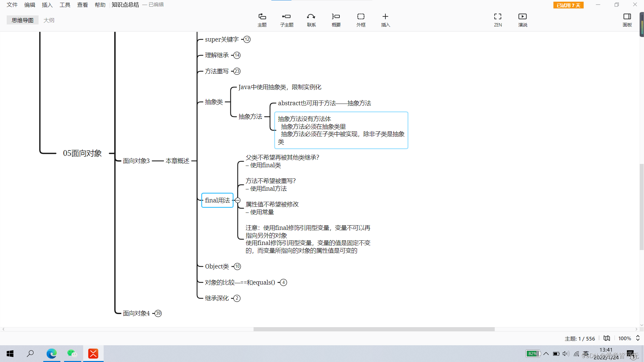Expand 理解继承 node with 14 children

click(x=237, y=55)
